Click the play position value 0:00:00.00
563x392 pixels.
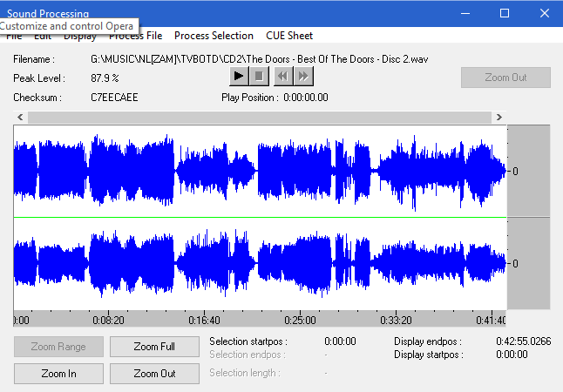point(306,98)
